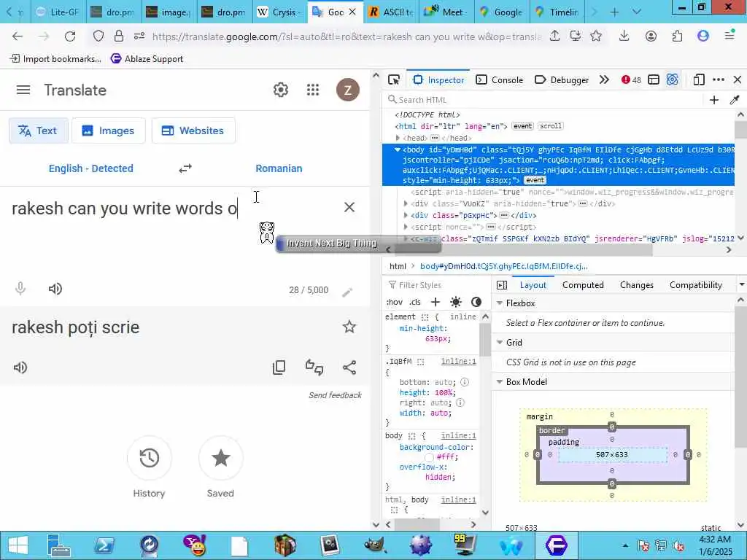The image size is (747, 560).
Task: Turn on handwriting pencil input
Action: pos(347,292)
